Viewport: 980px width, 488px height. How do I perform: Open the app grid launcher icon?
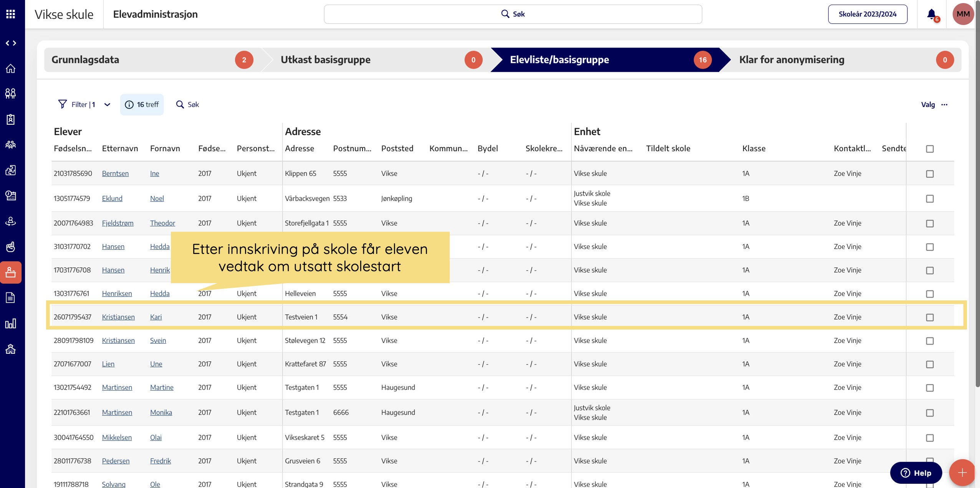(10, 14)
